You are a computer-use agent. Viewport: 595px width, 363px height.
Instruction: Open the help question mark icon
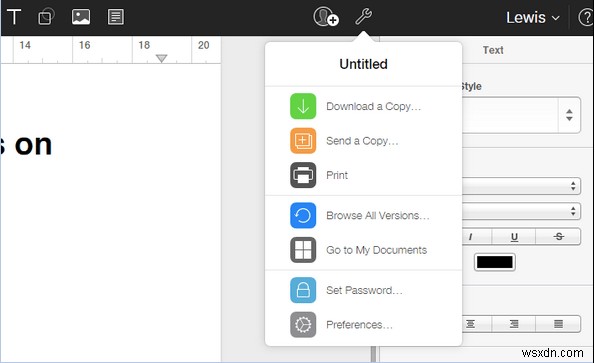[x=586, y=17]
